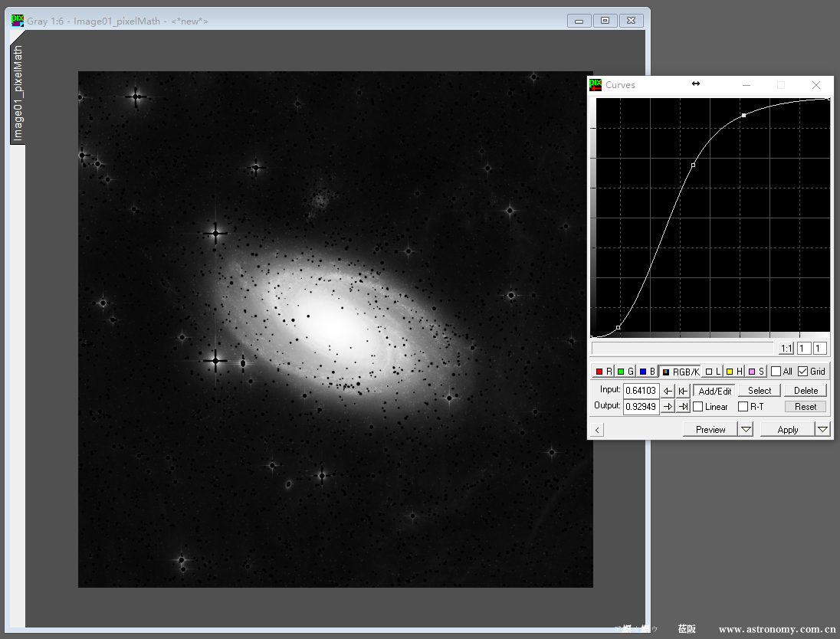Select the blue B channel button
The width and height of the screenshot is (840, 639).
pyautogui.click(x=647, y=372)
